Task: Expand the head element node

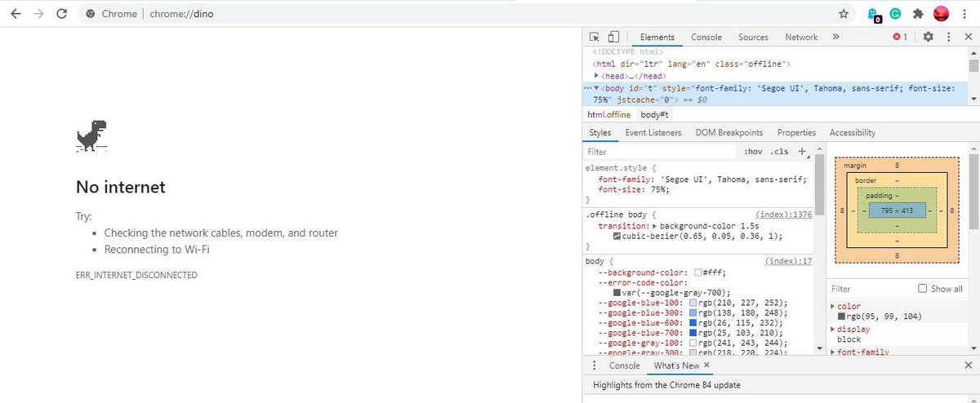Action: 597,76
